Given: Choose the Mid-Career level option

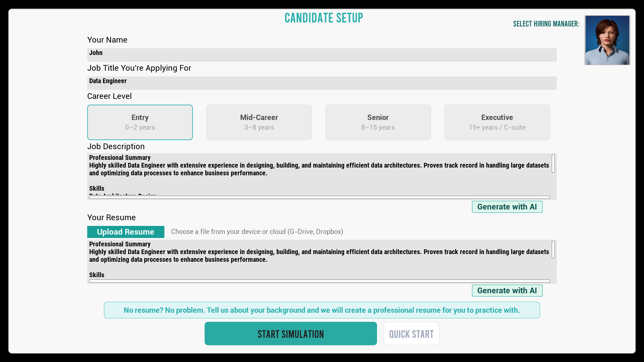Looking at the screenshot, I should tap(259, 122).
